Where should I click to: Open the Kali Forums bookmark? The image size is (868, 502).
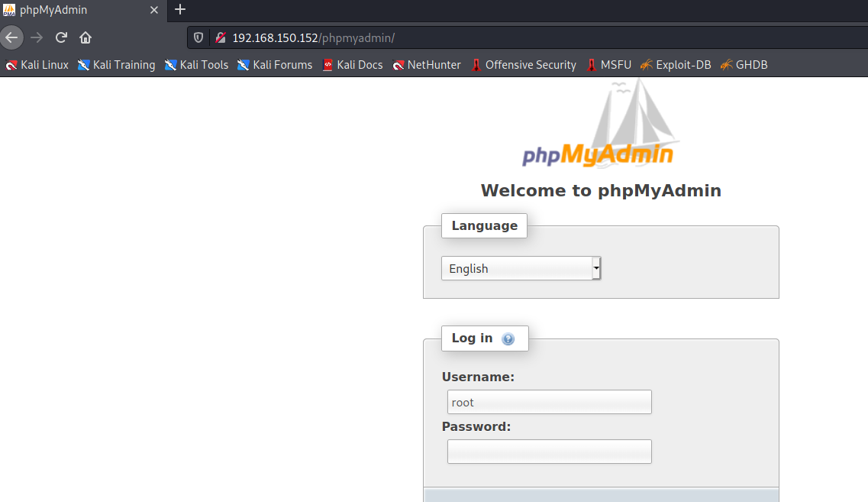(275, 65)
